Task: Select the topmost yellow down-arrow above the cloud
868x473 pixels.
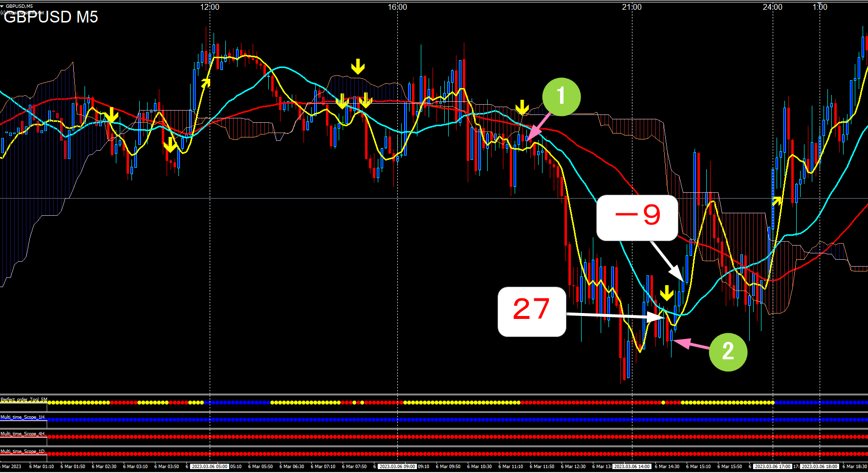Action: coord(358,67)
